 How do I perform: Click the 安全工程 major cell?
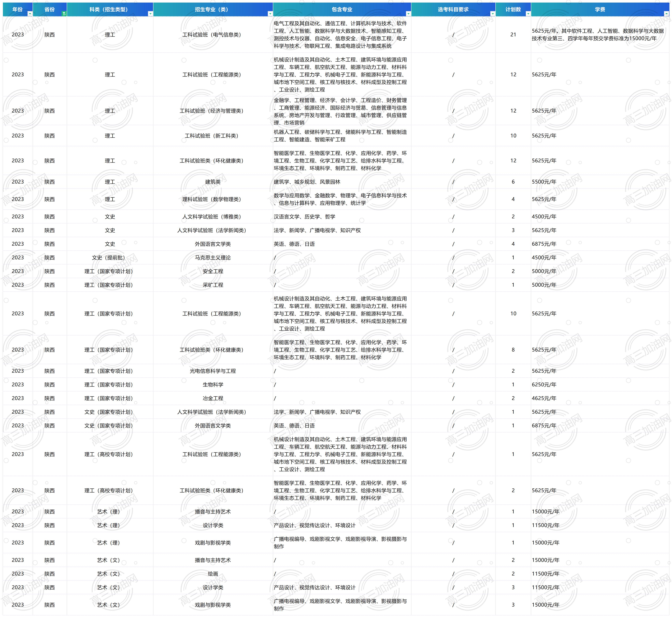(x=213, y=272)
